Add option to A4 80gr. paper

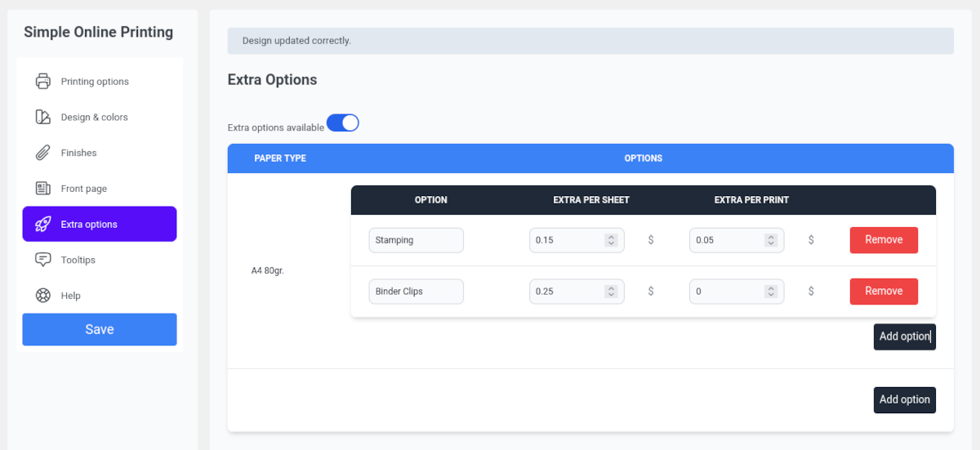coord(904,336)
